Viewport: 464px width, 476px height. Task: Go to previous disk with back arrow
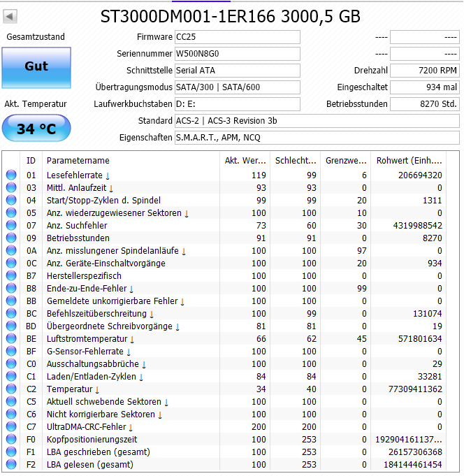pyautogui.click(x=10, y=16)
